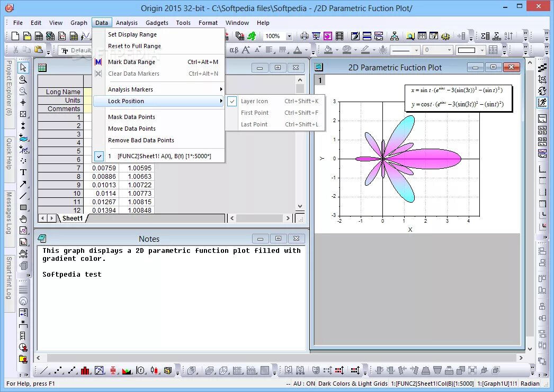Viewport: 554px width, 392px height.
Task: Switch to the Sheet1 tab
Action: point(73,218)
